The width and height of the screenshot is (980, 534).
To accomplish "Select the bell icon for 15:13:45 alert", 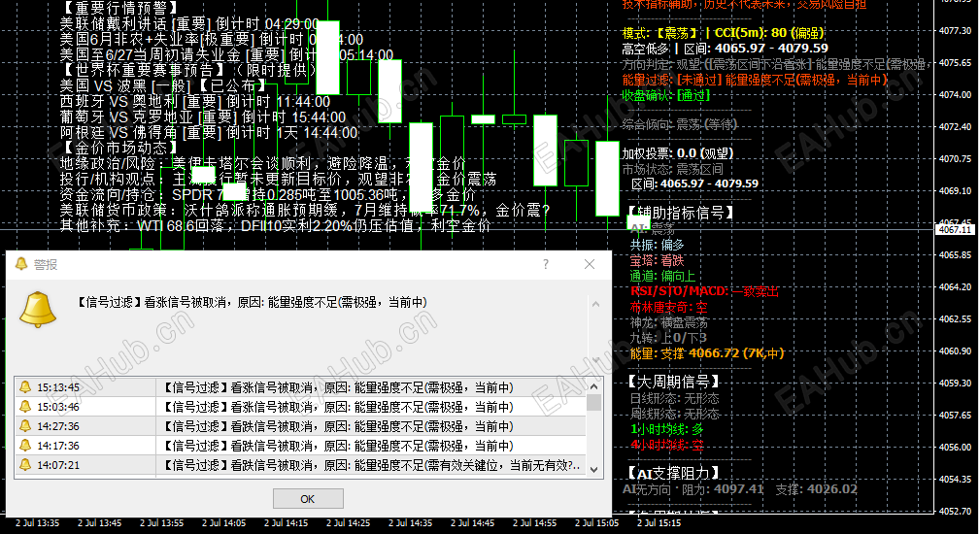I will point(25,387).
